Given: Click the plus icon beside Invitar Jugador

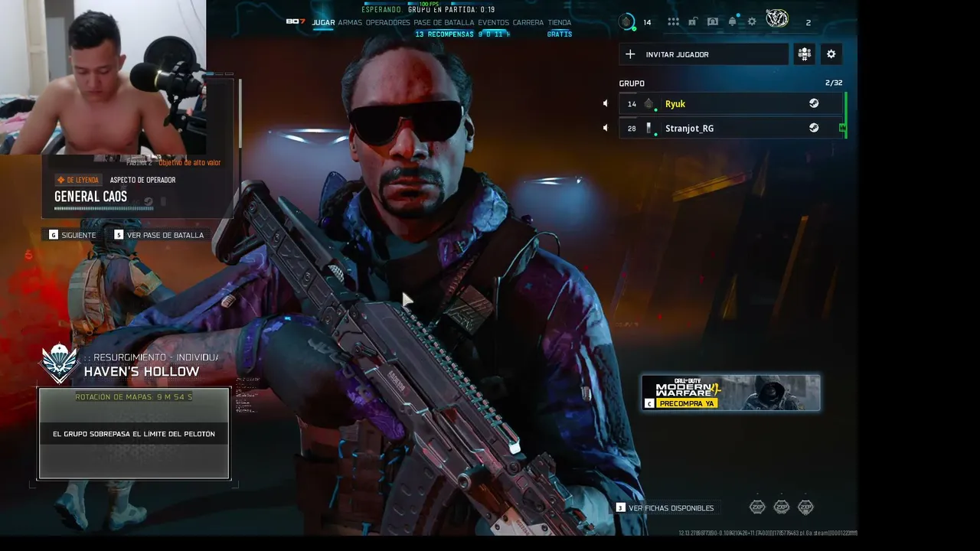Looking at the screenshot, I should (630, 54).
